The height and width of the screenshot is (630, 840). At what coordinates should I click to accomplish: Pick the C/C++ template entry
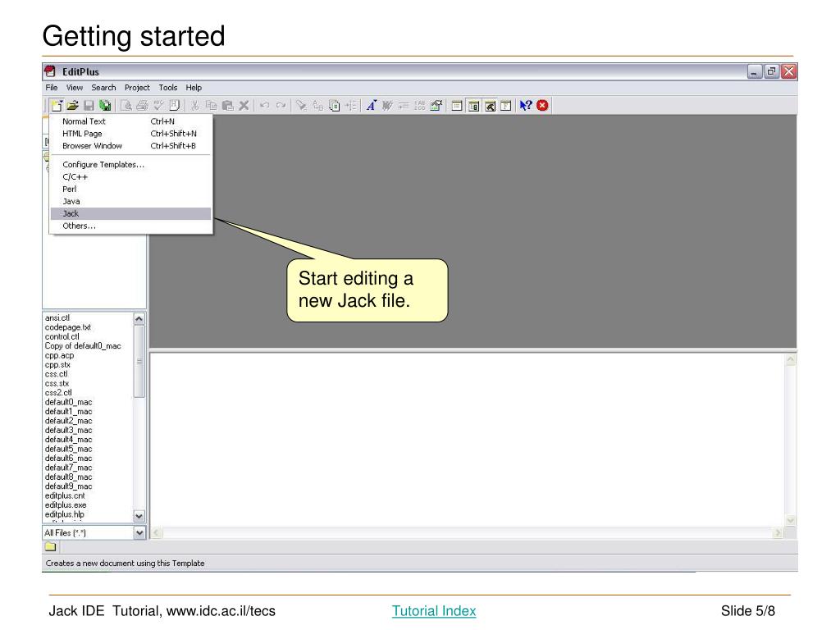pos(130,177)
